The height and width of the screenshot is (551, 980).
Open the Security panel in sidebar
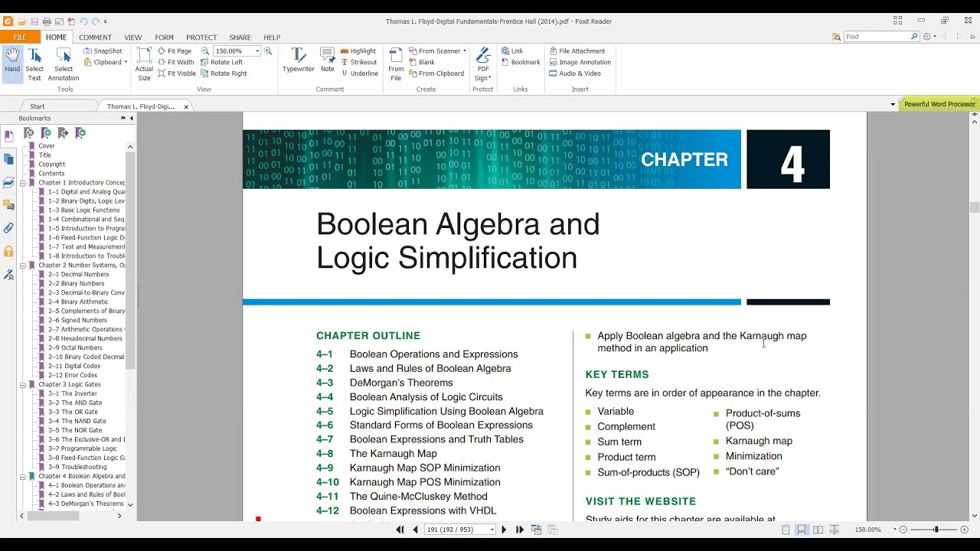(x=8, y=251)
